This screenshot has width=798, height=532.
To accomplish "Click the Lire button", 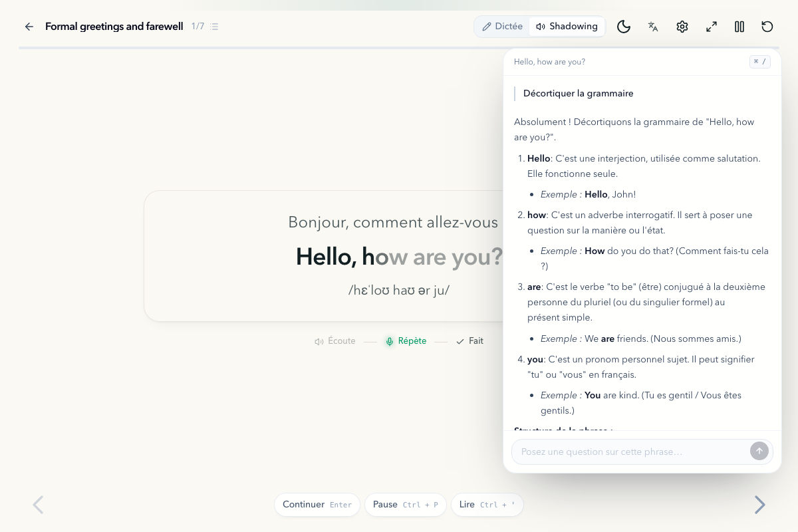I will (x=487, y=505).
